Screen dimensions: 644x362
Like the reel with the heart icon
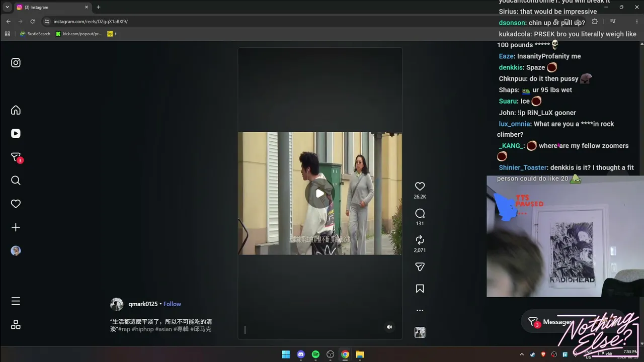420,187
